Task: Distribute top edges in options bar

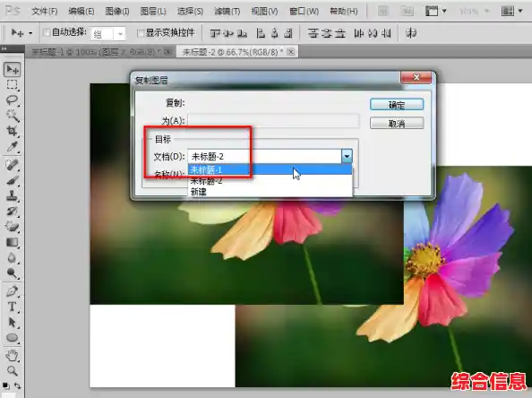Action: click(x=313, y=33)
